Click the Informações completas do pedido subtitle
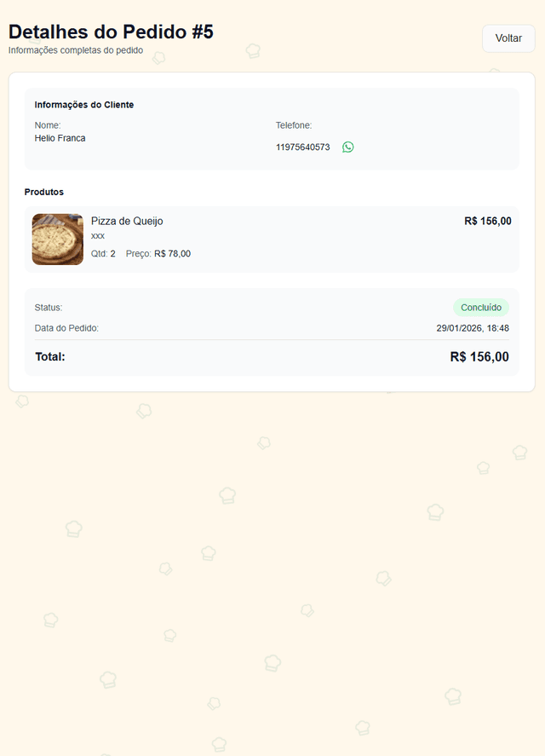 click(x=76, y=50)
